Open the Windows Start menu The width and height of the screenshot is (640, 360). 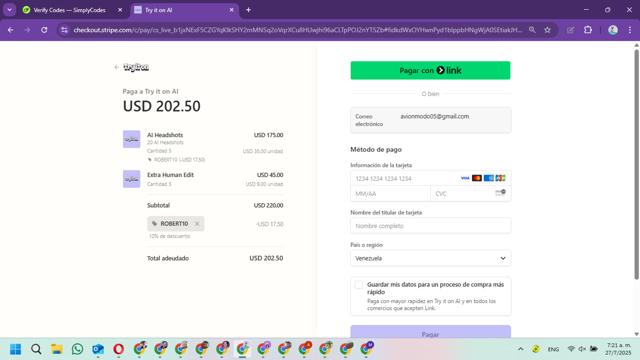point(16,349)
